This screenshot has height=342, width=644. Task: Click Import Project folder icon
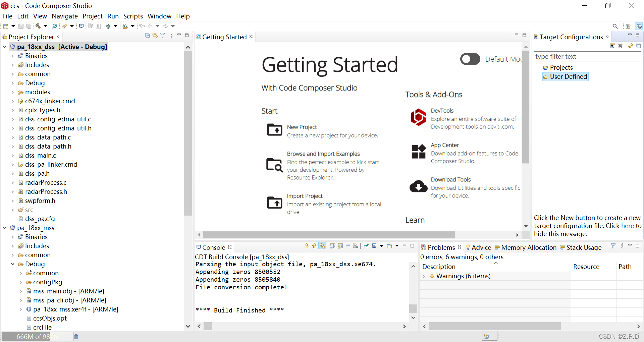pyautogui.click(x=275, y=203)
